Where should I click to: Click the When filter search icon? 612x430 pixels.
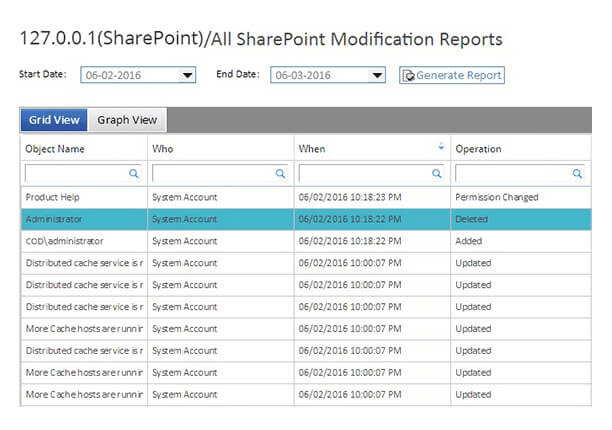(437, 174)
